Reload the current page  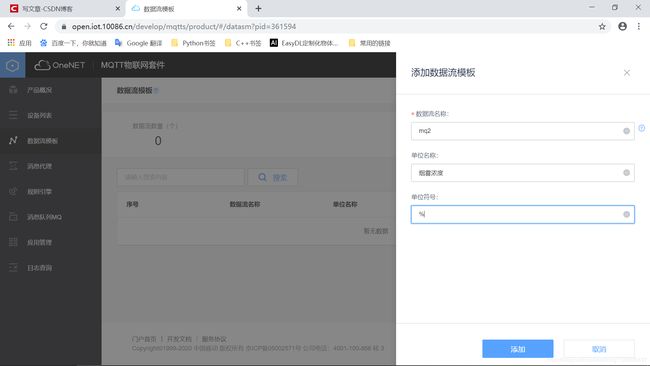click(x=44, y=27)
